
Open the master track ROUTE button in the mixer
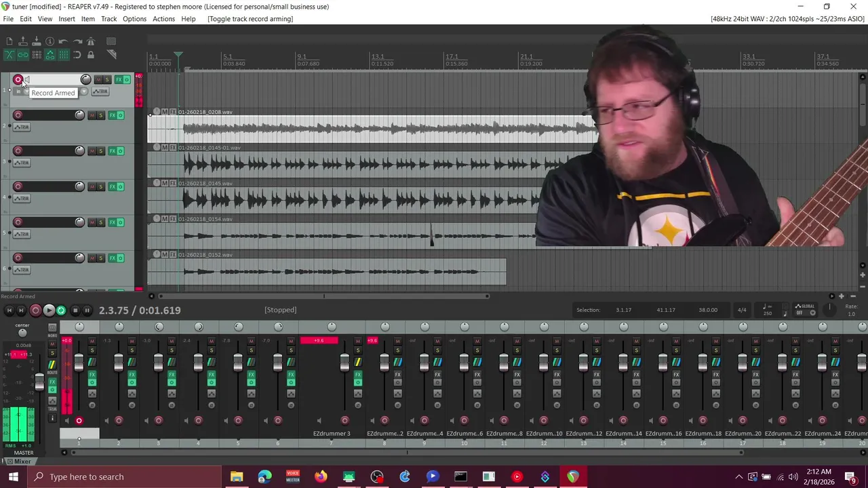tap(52, 365)
